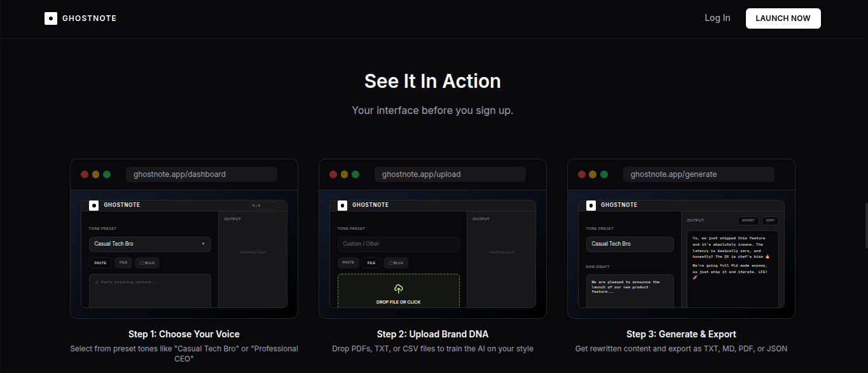868x373 pixels.
Task: Click the green traffic-light dot on the upload mockup
Action: point(357,174)
